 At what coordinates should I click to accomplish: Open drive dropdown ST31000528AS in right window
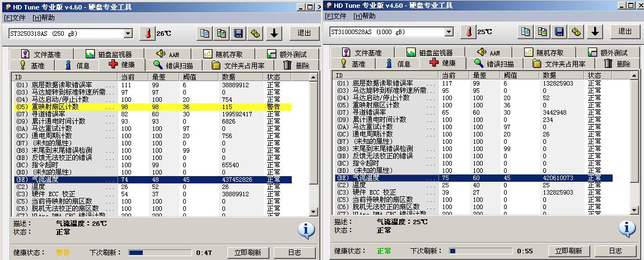click(449, 32)
